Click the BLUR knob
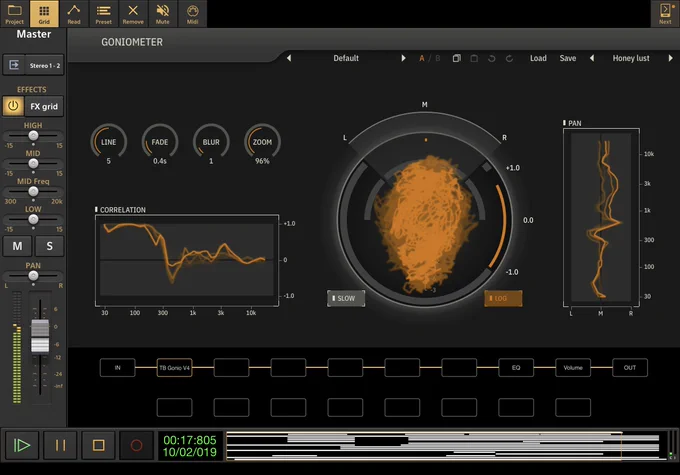Viewport: 680px width, 475px height. coord(211,142)
